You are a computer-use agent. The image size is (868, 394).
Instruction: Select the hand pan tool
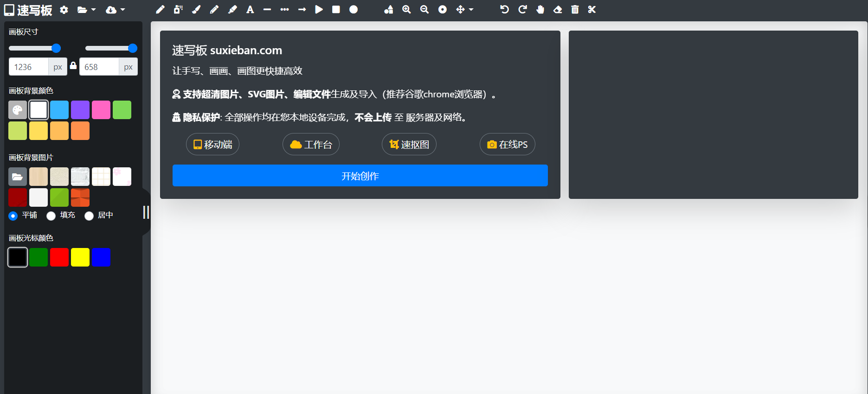coord(540,10)
